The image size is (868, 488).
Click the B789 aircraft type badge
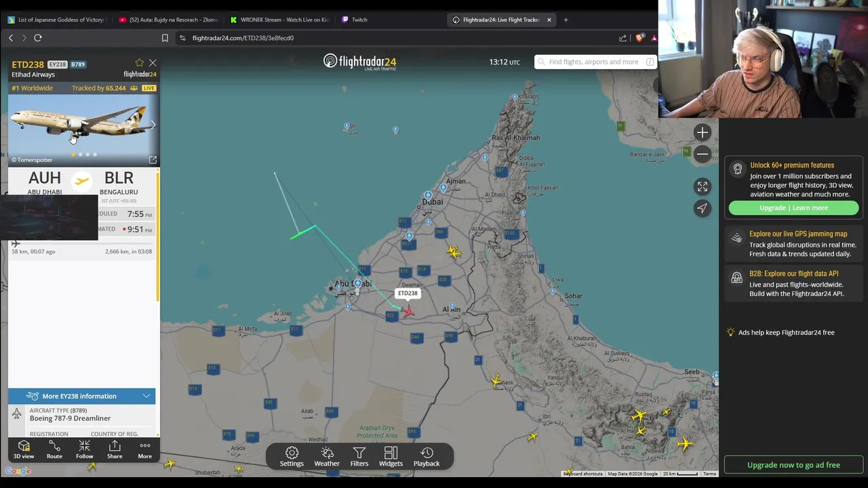coord(78,64)
